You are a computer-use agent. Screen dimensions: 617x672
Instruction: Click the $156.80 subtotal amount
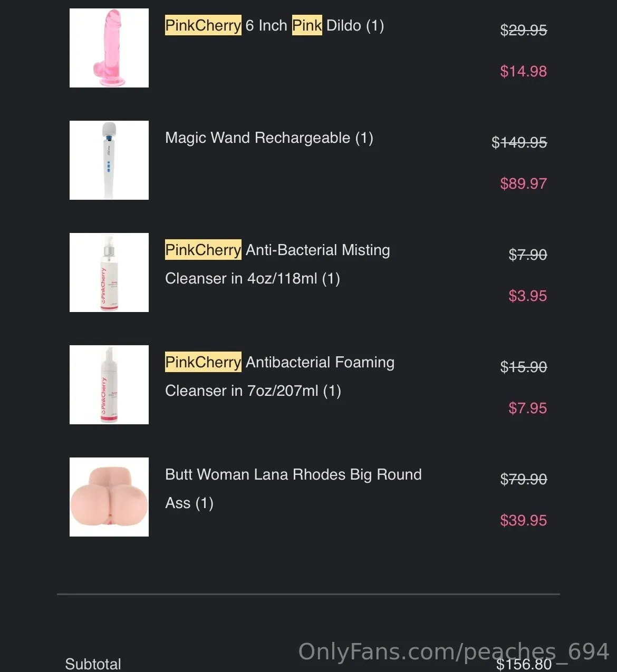click(x=524, y=664)
